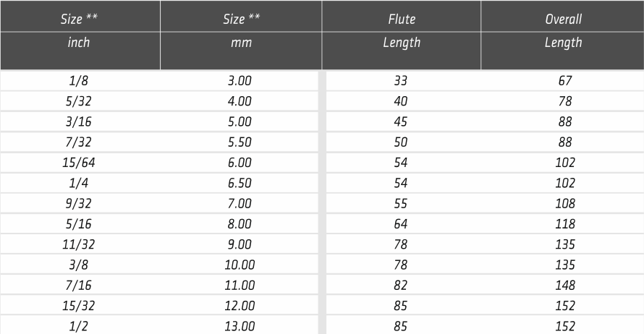Click overall length value 118
Image resolution: width=644 pixels, height=334 pixels.
[x=565, y=224]
